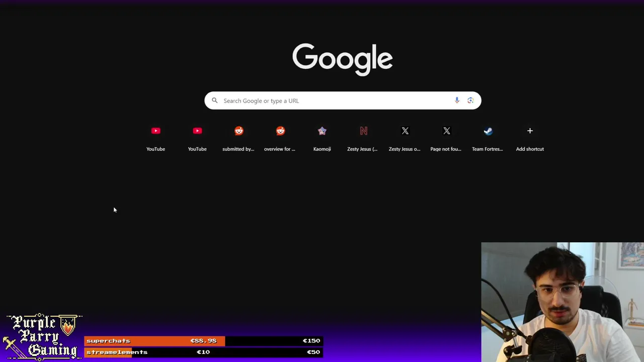Open the leftmost YouTube shortcut
The image size is (644, 362).
[x=155, y=137]
